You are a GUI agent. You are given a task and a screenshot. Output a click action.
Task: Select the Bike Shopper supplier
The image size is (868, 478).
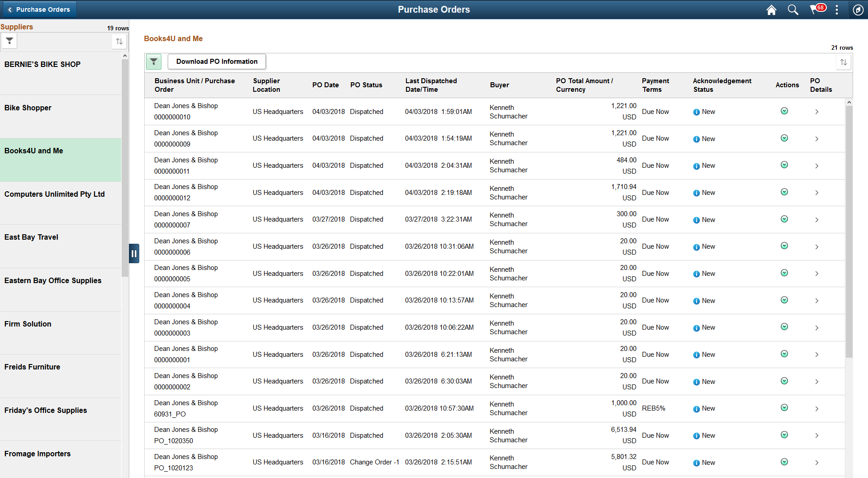pyautogui.click(x=28, y=108)
